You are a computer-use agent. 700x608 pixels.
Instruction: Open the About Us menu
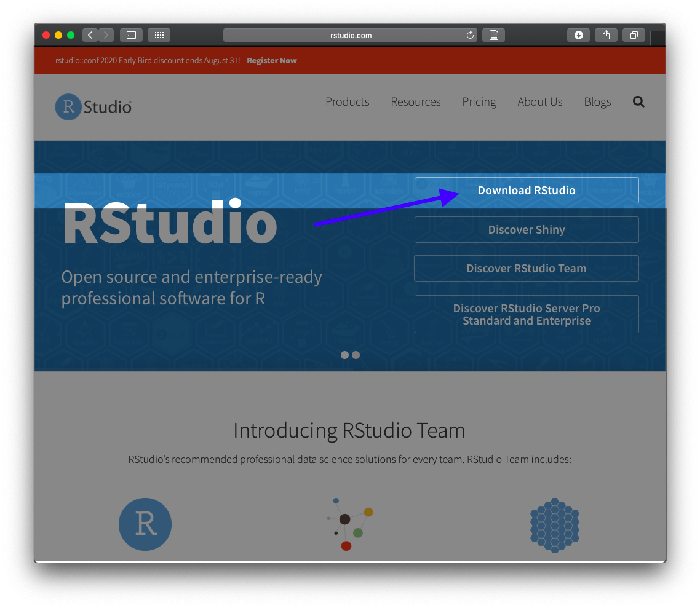click(x=539, y=101)
